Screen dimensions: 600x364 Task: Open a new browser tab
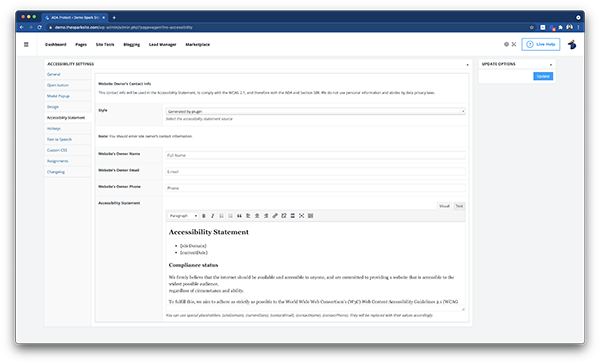[x=114, y=17]
